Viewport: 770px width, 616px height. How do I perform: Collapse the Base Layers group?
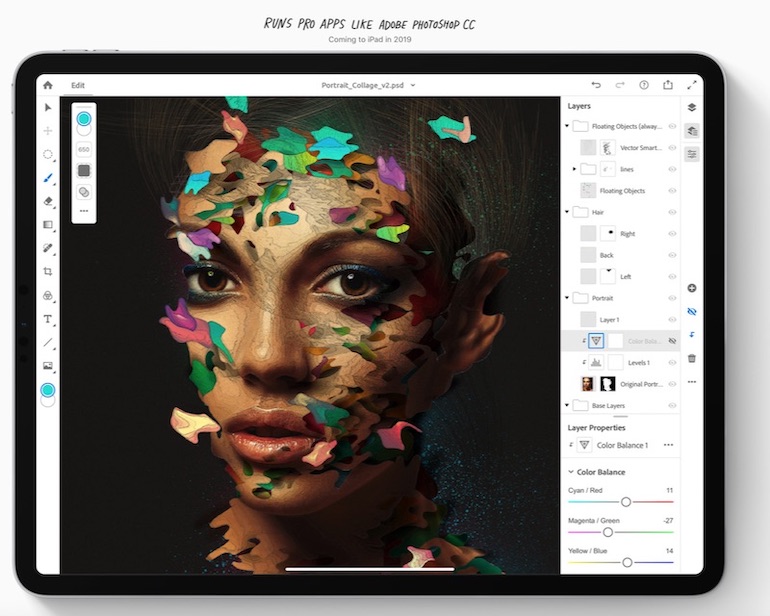pos(567,406)
